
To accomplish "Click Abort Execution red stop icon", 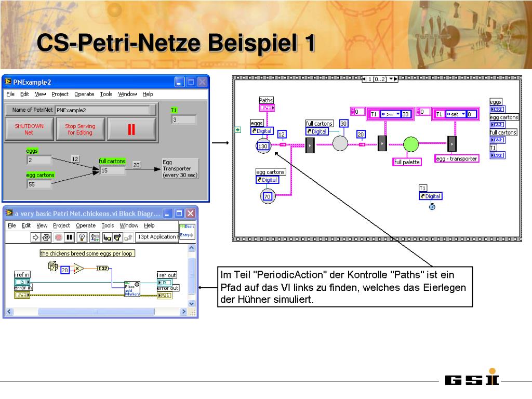I will 58,237.
